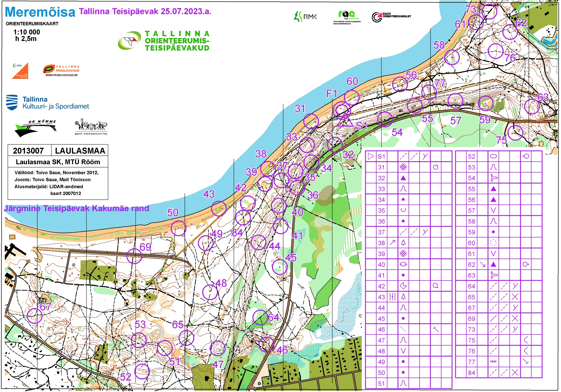Viewport: 561px width, 392px height.
Task: Click the Rae Kultuurikeskus logo in the top header
Action: pos(347,17)
